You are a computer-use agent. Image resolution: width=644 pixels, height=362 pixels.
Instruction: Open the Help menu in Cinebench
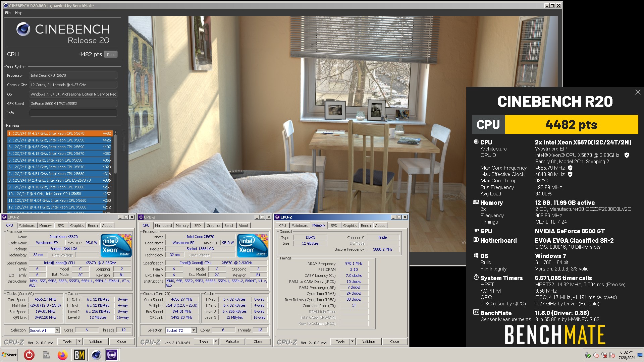click(x=18, y=13)
